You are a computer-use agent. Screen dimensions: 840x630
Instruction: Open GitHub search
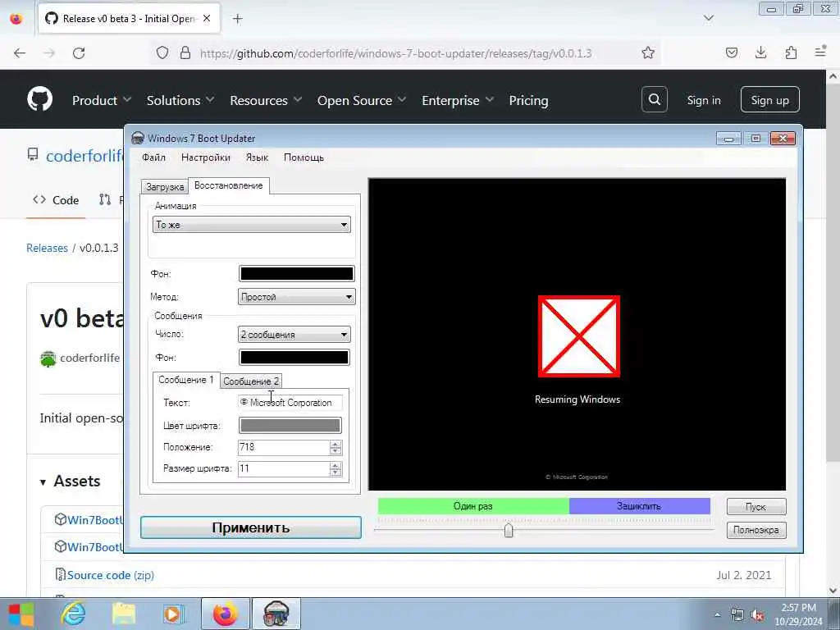tap(654, 99)
